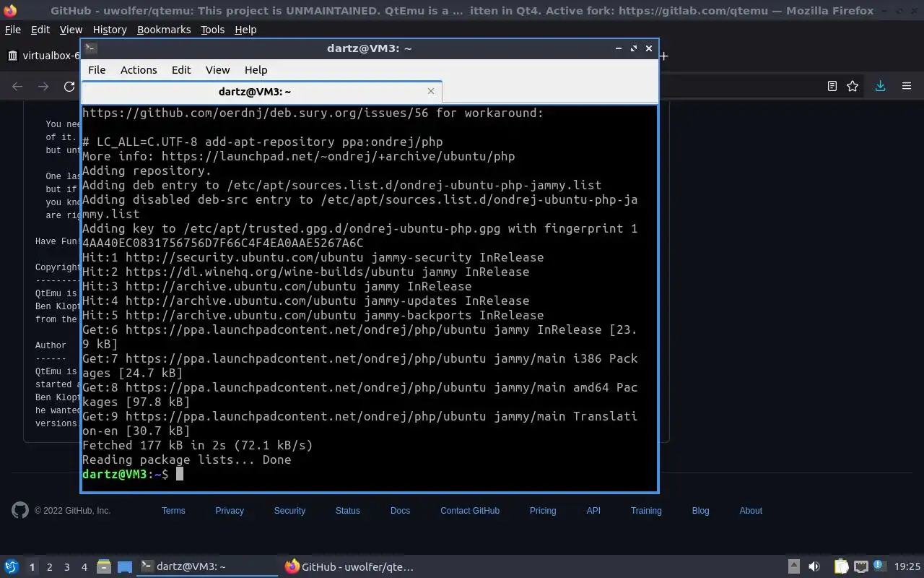
Task: Open a new Firefox tab
Action: click(663, 56)
